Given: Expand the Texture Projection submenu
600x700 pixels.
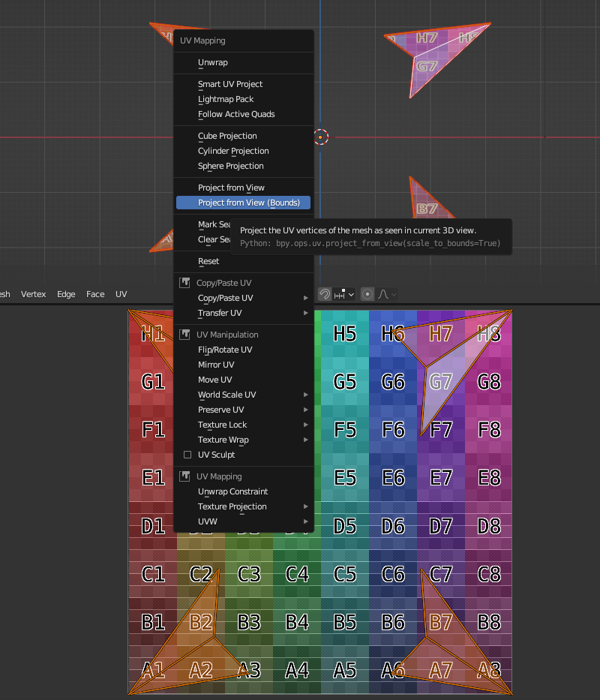Looking at the screenshot, I should [x=243, y=506].
